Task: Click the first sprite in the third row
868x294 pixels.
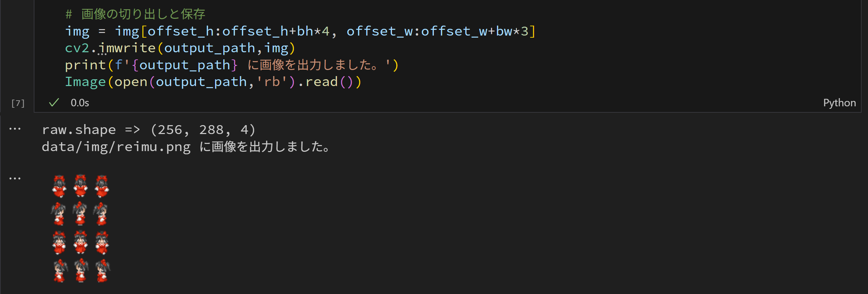Action: coord(59,242)
